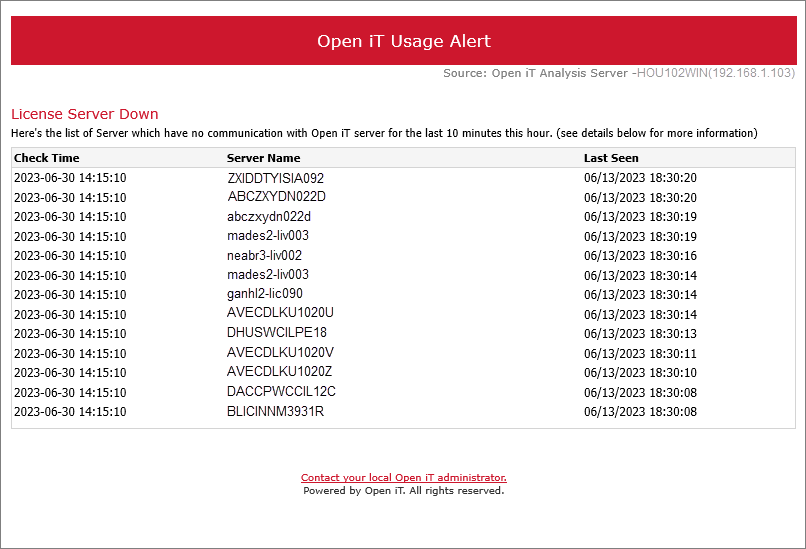This screenshot has height=549, width=806.
Task: Select the uppercase ABCZXYDN022D server name
Action: click(x=277, y=196)
